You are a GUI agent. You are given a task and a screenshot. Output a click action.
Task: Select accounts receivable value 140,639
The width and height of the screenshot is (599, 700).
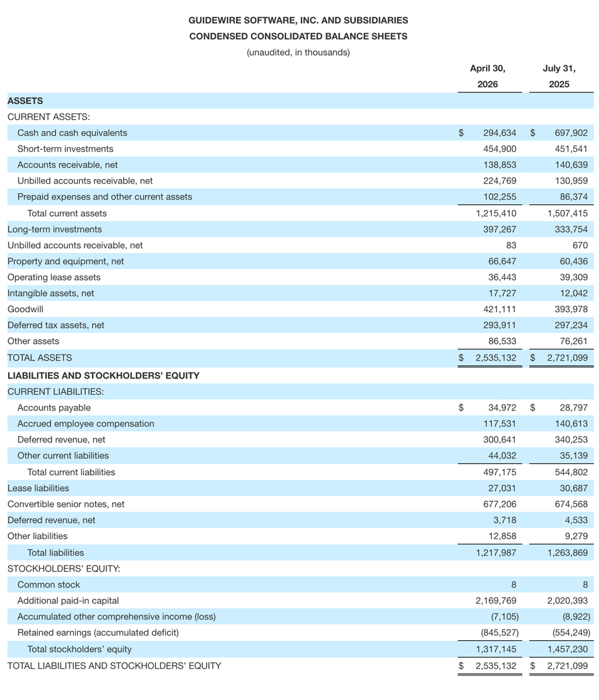(x=571, y=165)
